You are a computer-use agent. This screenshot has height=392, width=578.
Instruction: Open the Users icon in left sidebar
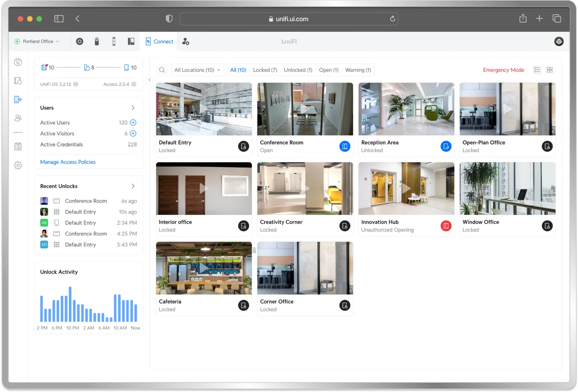coord(18,118)
